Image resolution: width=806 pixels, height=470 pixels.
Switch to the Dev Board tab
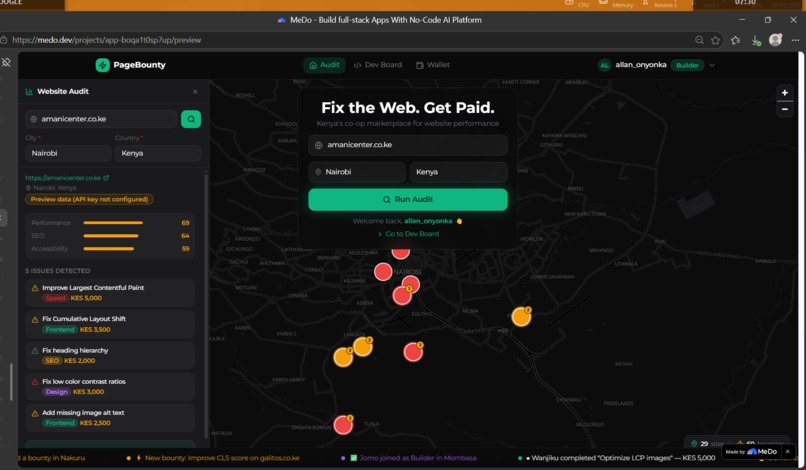[x=378, y=65]
